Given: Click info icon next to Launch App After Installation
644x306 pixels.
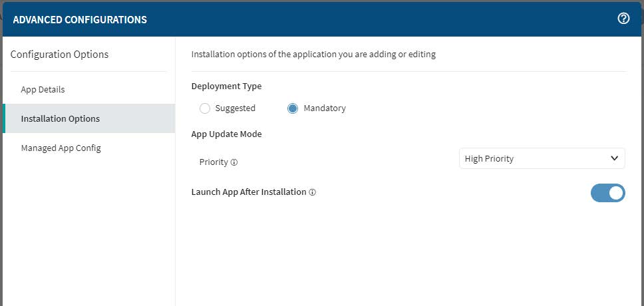Looking at the screenshot, I should tap(313, 192).
